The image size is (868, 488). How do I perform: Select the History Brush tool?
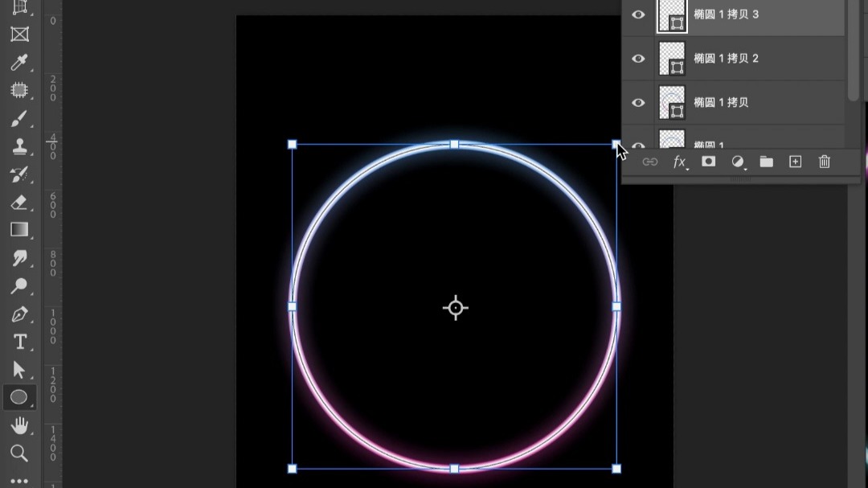click(19, 174)
